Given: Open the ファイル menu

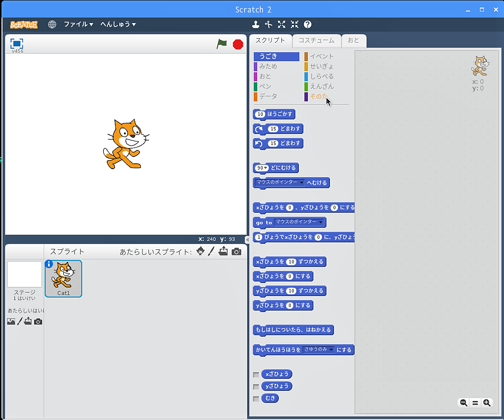Looking at the screenshot, I should [78, 25].
